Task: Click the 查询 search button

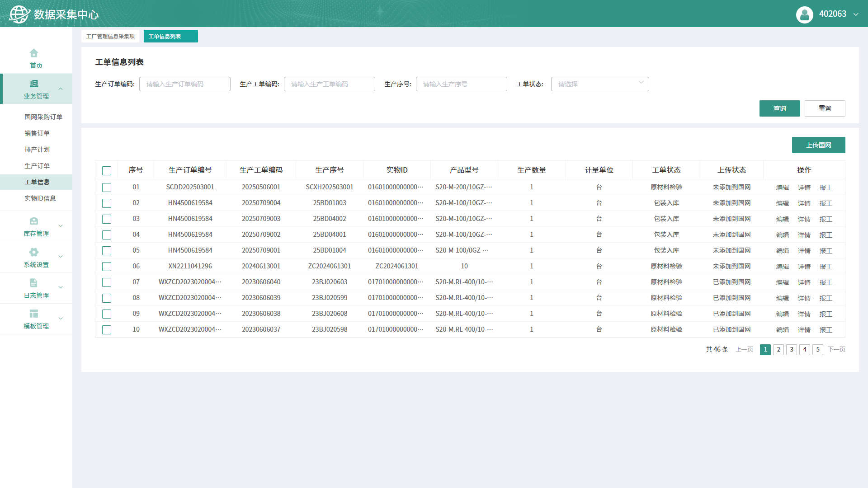Action: click(779, 108)
